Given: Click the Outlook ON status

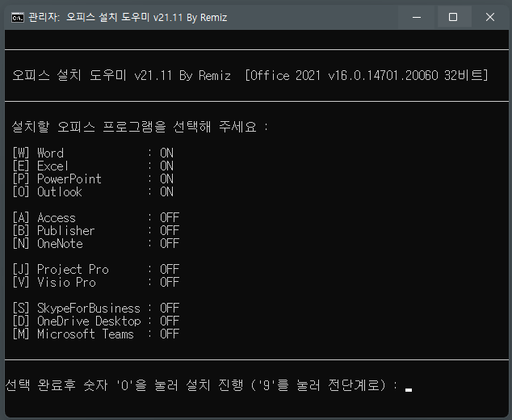Looking at the screenshot, I should click(x=166, y=192).
